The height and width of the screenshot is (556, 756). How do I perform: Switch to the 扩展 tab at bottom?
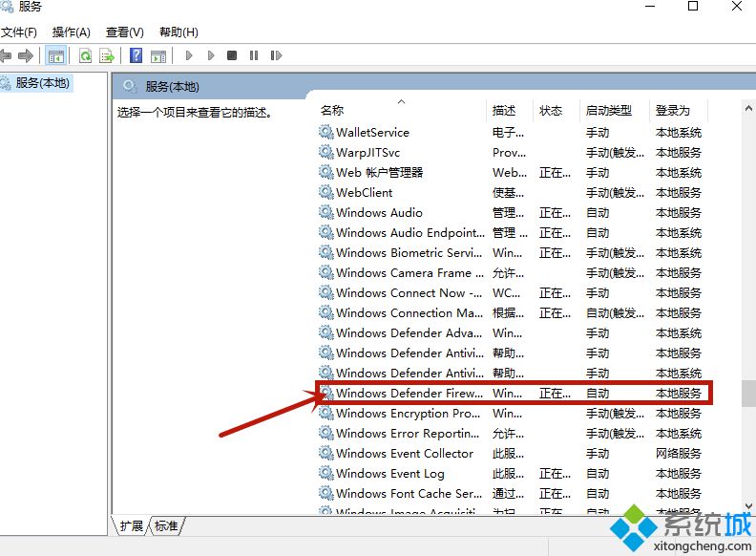click(132, 525)
